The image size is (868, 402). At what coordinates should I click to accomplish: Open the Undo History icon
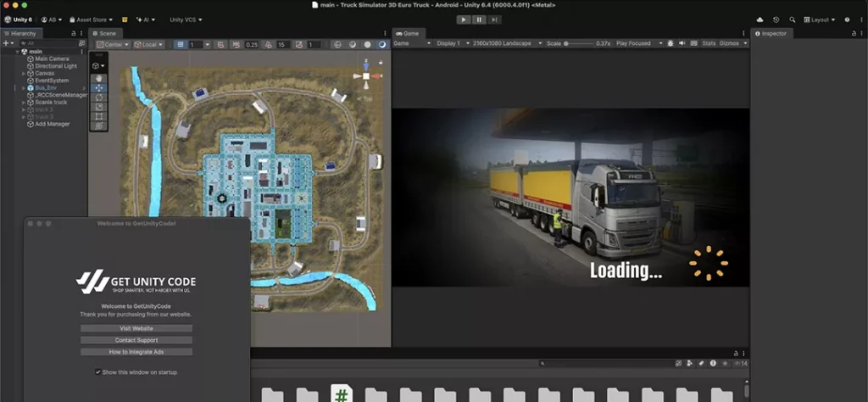click(x=776, y=20)
